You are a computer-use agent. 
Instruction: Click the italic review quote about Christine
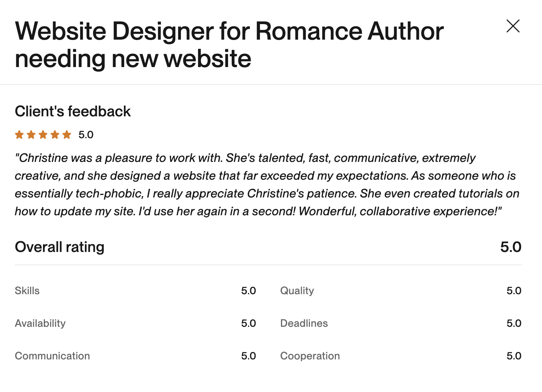[x=266, y=185]
